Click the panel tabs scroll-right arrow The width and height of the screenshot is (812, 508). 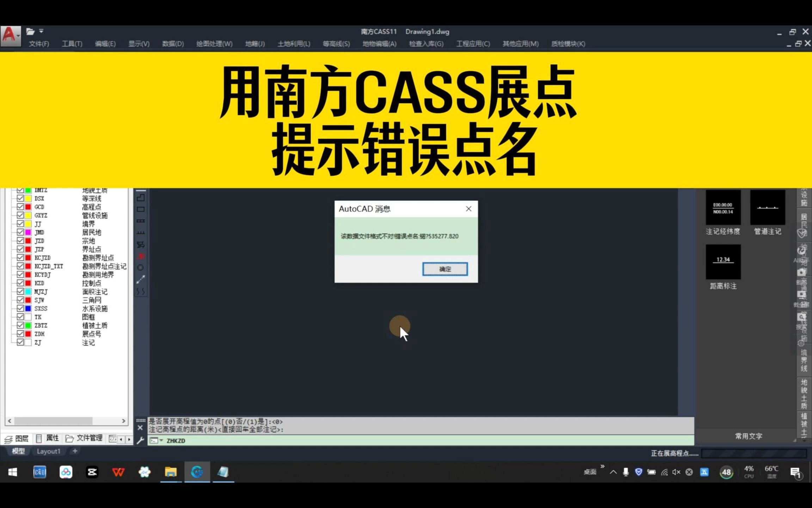point(129,439)
